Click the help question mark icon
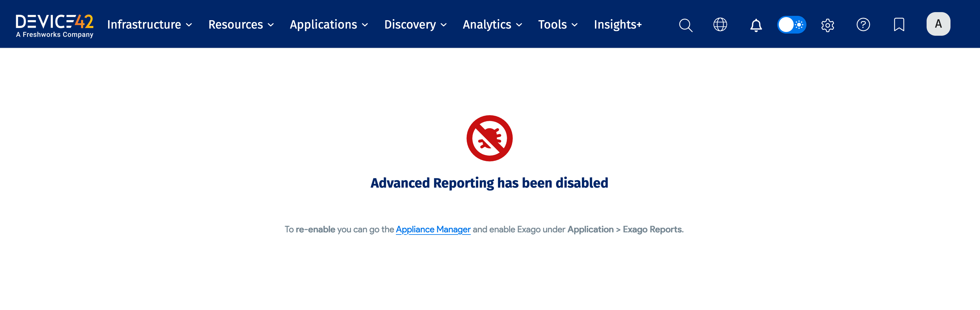The width and height of the screenshot is (980, 310). tap(863, 25)
